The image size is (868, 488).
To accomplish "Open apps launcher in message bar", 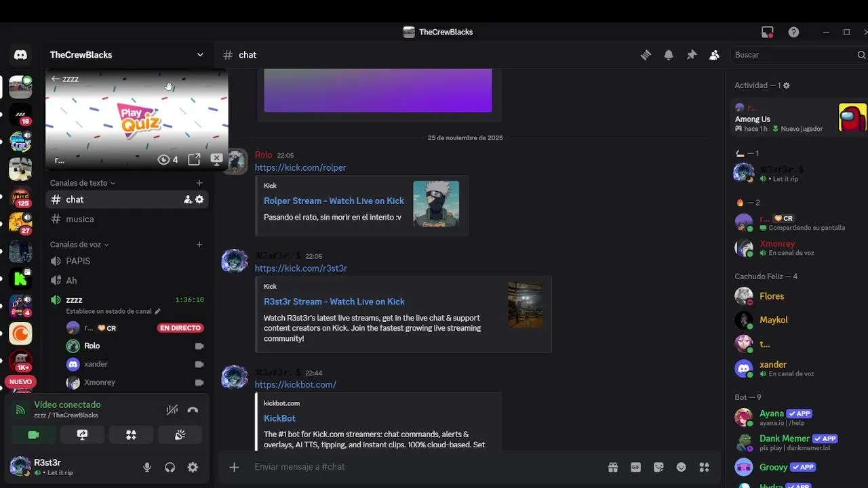I will coord(704,467).
